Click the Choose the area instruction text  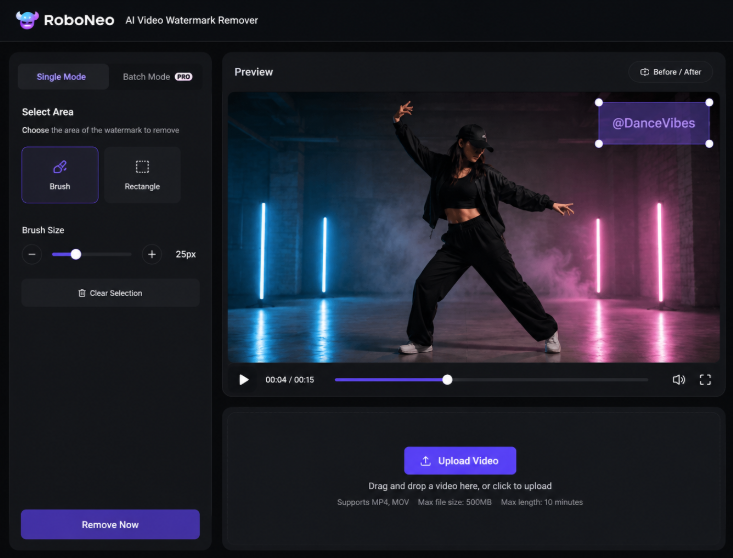point(101,130)
